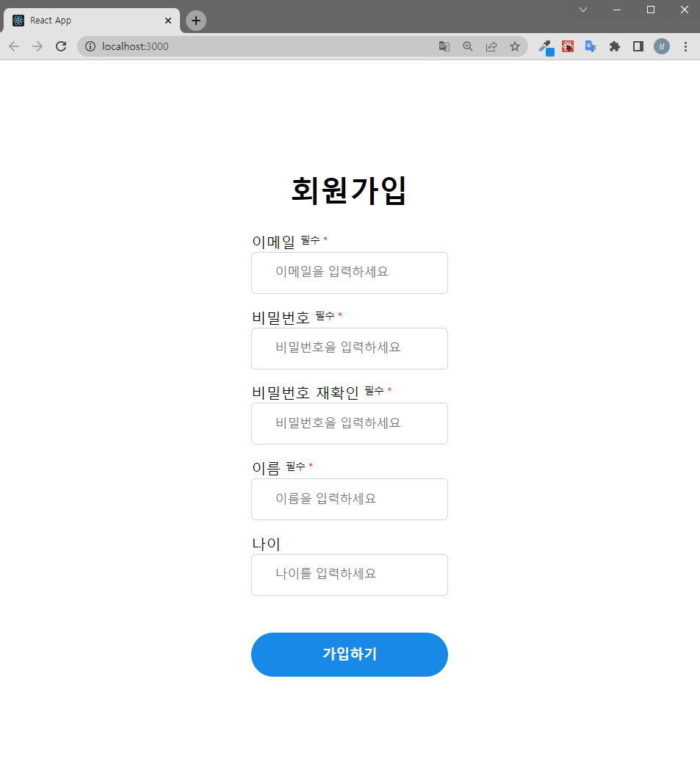This screenshot has width=700, height=759.
Task: Focus the 나이를 입력하세요 age field
Action: pos(350,575)
